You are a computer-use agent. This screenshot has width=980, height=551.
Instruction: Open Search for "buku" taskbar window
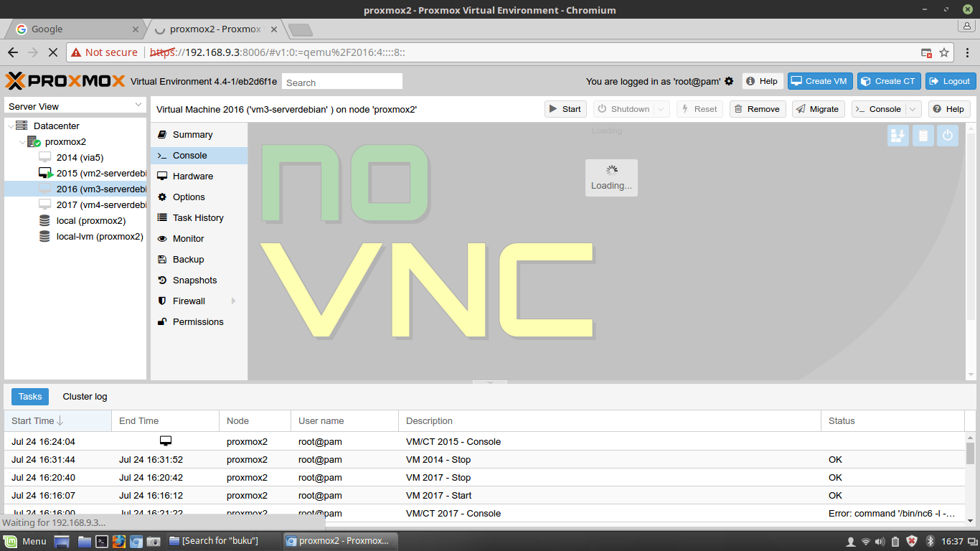222,541
